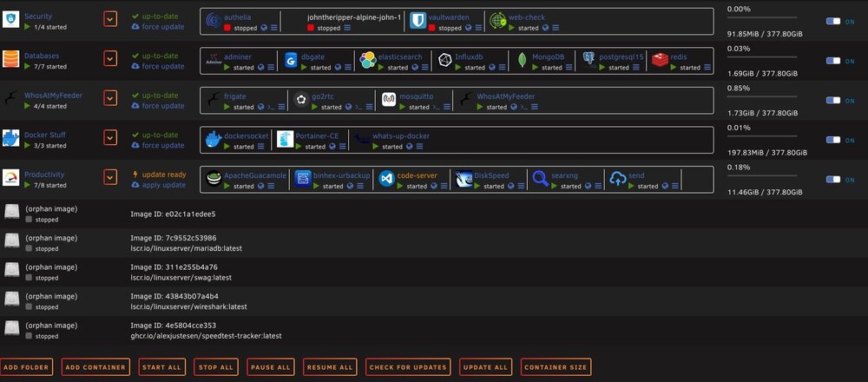Open WebUI globe for Portainer-CE
This screenshot has height=382, width=868.
pyautogui.click(x=332, y=147)
